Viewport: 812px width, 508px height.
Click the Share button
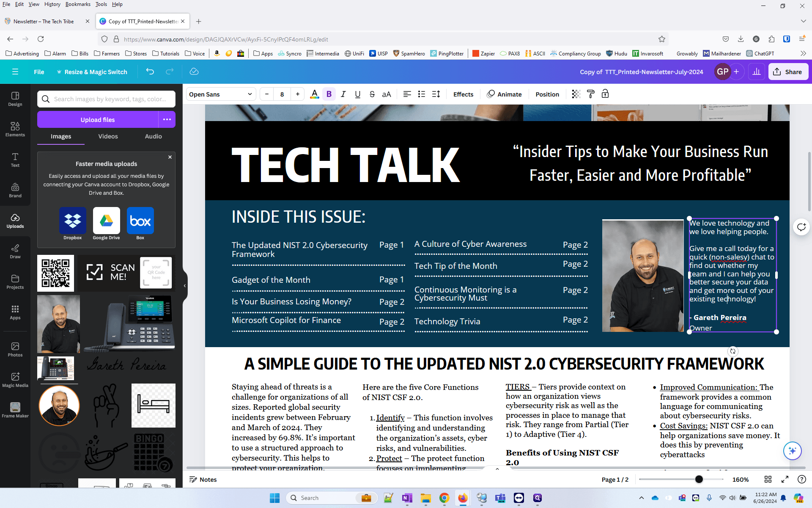coord(788,72)
